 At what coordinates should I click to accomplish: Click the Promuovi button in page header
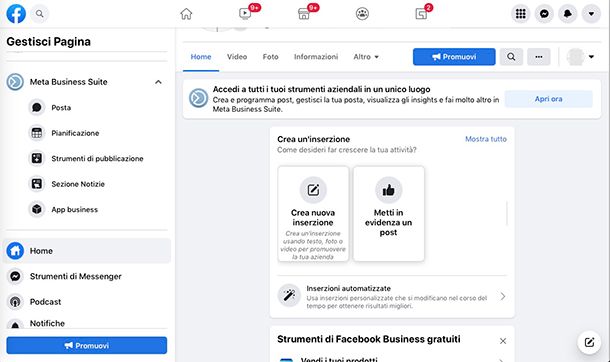click(454, 57)
